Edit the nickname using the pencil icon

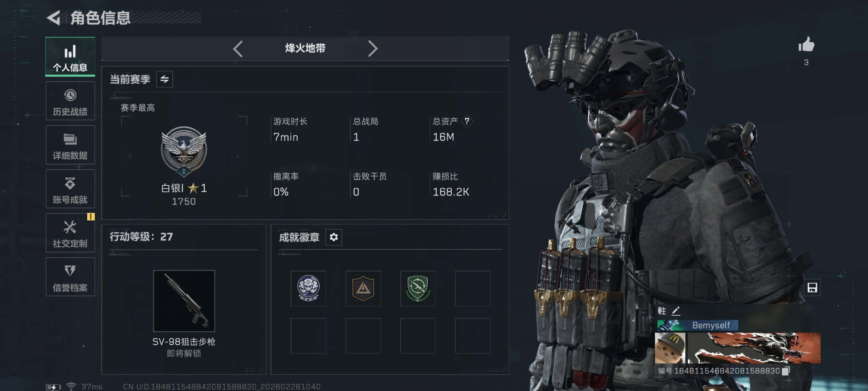676,311
